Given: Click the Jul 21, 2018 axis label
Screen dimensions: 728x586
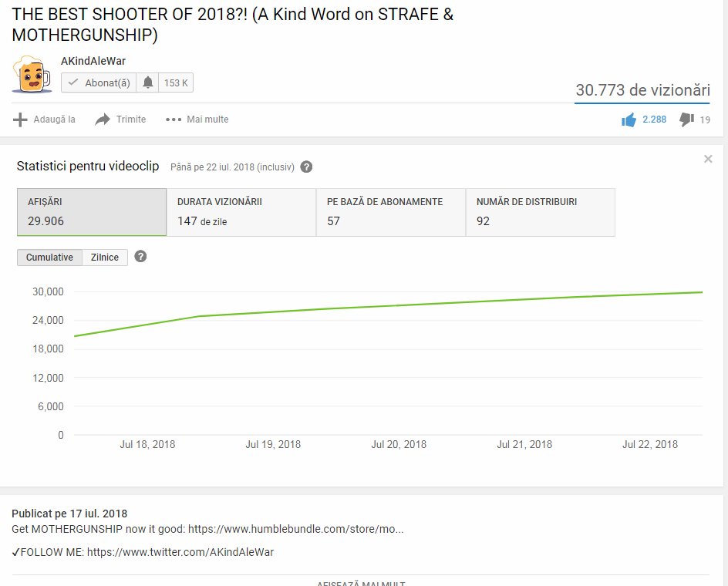Looking at the screenshot, I should click(x=524, y=444).
